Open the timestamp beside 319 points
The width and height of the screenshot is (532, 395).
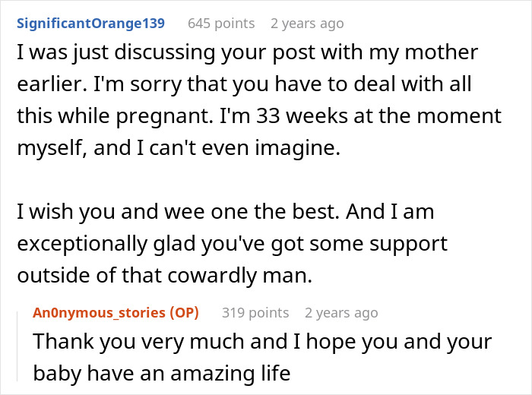(341, 313)
